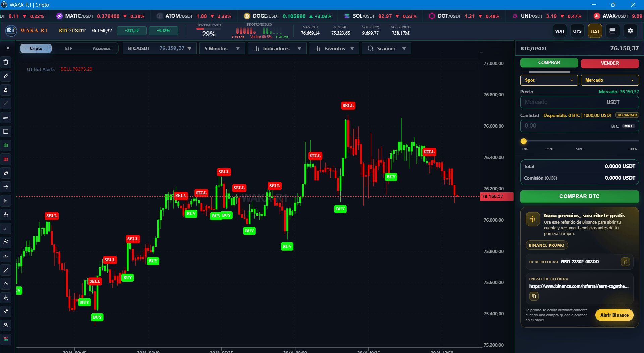Viewport: 644px width, 353px height.
Task: Open the settings gear
Action: [x=630, y=31]
